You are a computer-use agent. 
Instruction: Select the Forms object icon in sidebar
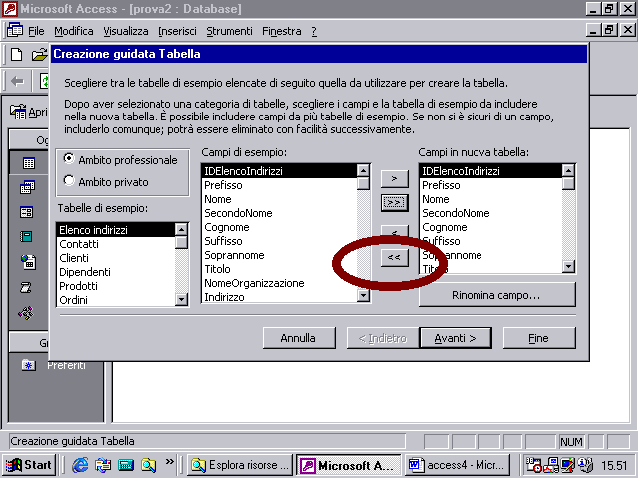coord(27,212)
